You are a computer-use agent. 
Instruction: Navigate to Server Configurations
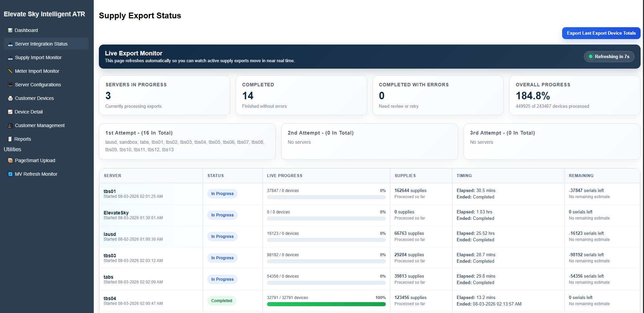coord(46,85)
